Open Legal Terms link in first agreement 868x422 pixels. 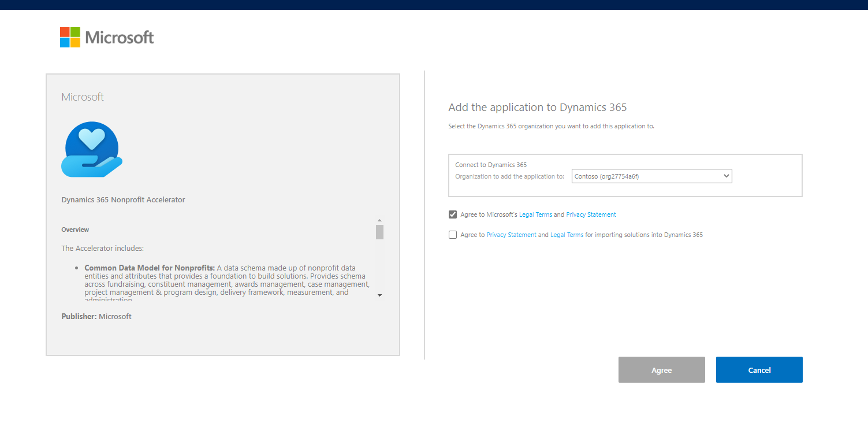(535, 214)
